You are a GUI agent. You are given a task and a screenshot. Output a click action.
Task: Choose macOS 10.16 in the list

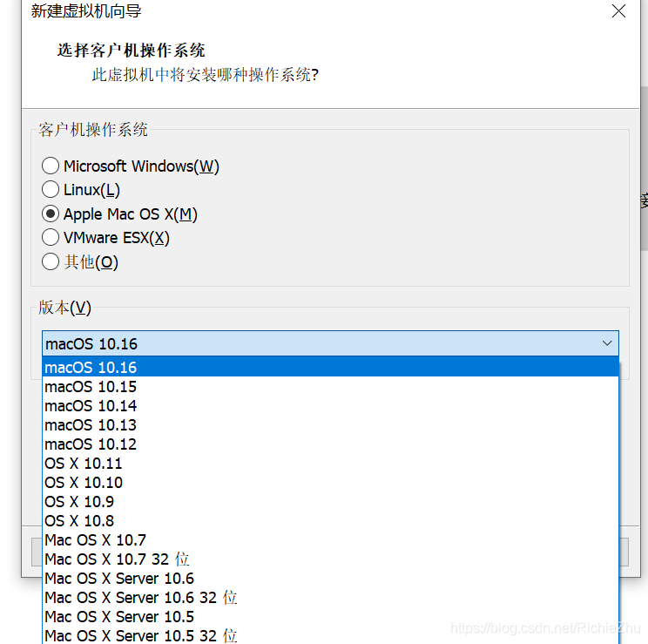point(330,367)
